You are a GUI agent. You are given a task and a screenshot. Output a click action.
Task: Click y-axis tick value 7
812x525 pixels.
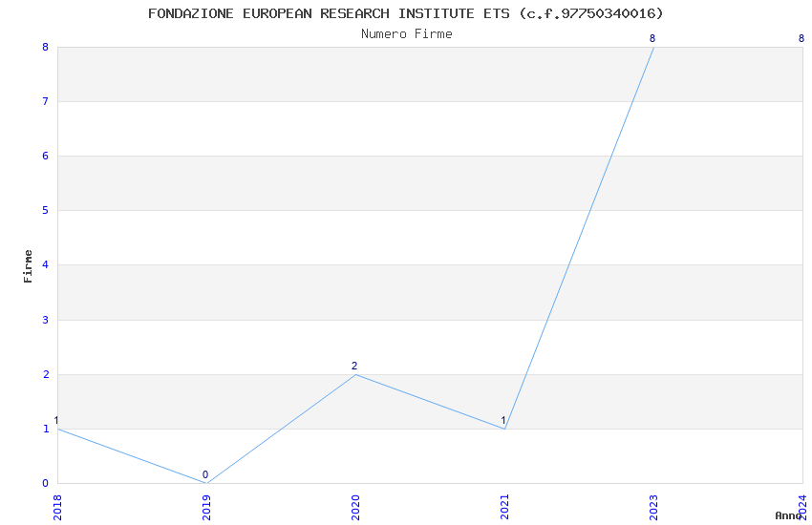(46, 101)
